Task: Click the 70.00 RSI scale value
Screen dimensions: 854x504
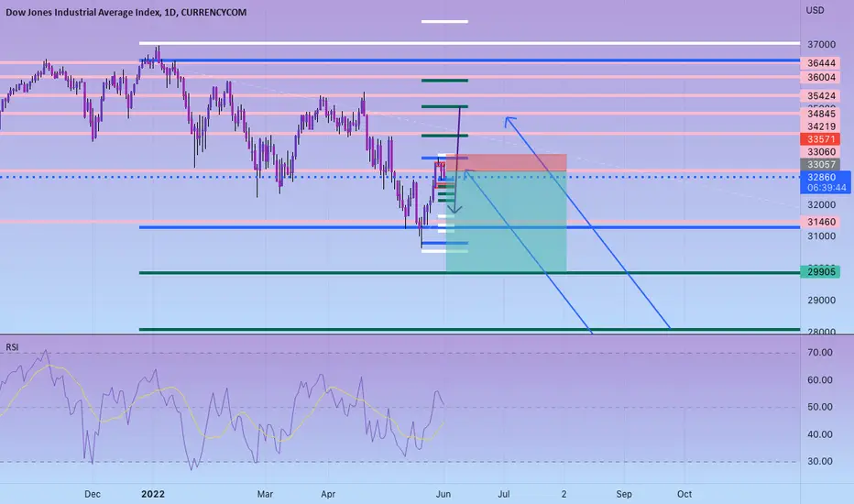Action: point(820,353)
